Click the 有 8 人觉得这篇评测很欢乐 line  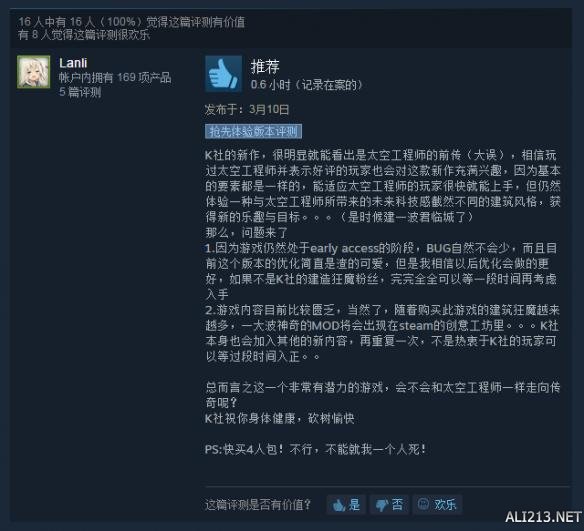[x=84, y=35]
